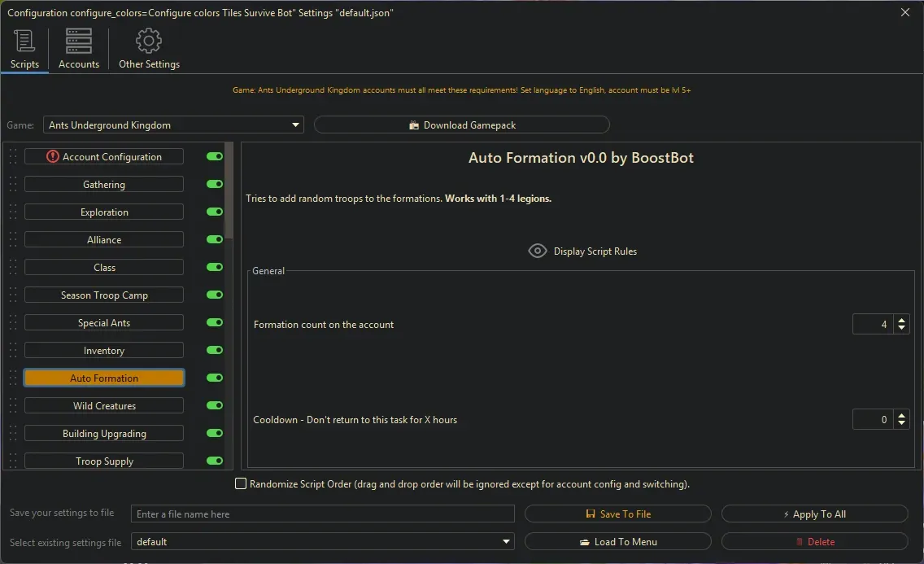
Task: Select the Season Troop Camp script
Action: (x=104, y=295)
